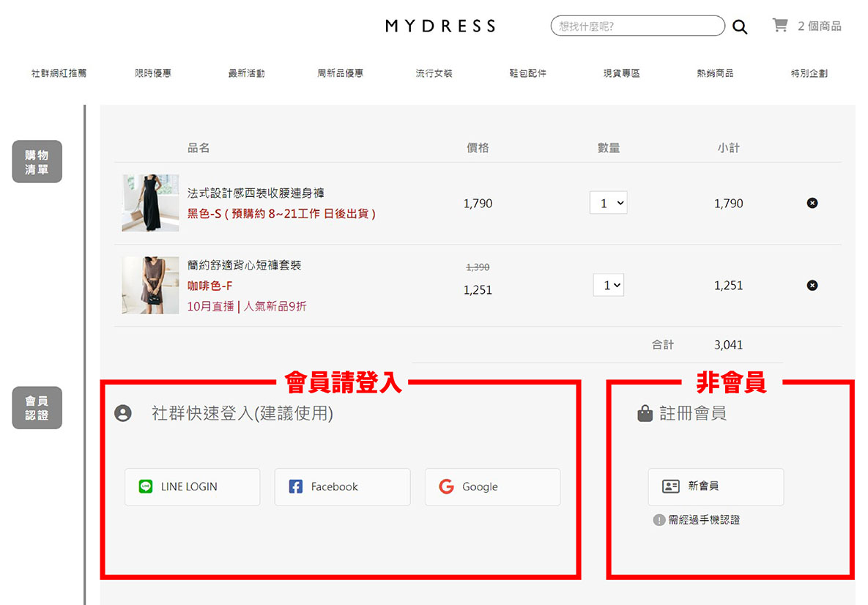This screenshot has width=868, height=605.
Task: Go to 鞋包配件 category
Action: pos(527,73)
